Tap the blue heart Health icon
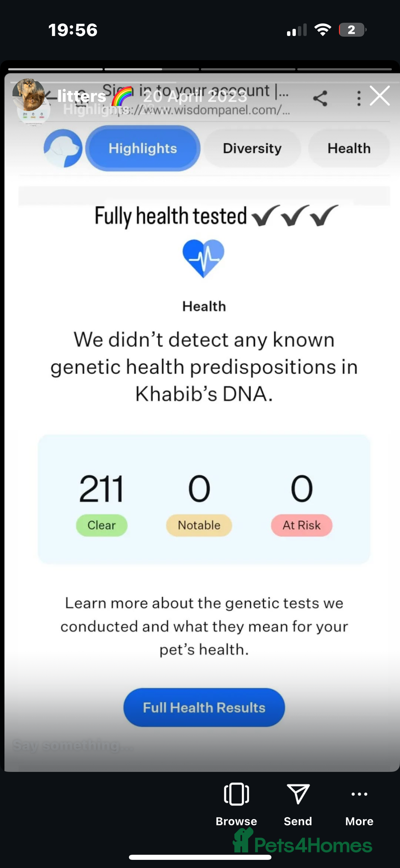400x868 pixels. [203, 258]
